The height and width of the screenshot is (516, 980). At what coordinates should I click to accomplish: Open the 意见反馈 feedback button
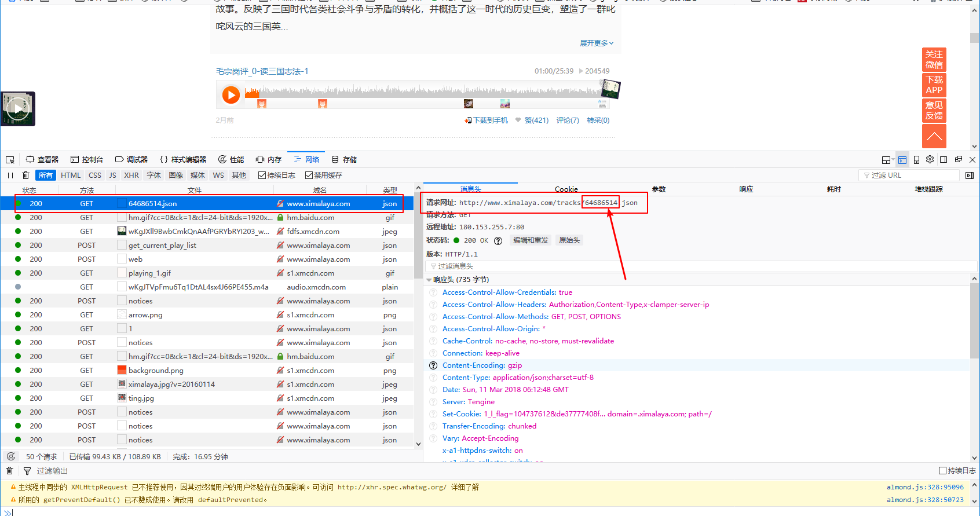(x=934, y=111)
